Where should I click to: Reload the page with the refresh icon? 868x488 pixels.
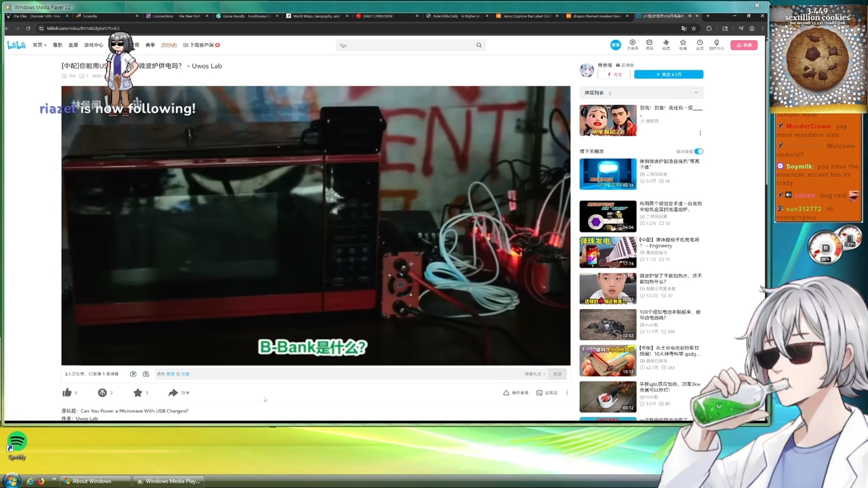click(x=28, y=28)
